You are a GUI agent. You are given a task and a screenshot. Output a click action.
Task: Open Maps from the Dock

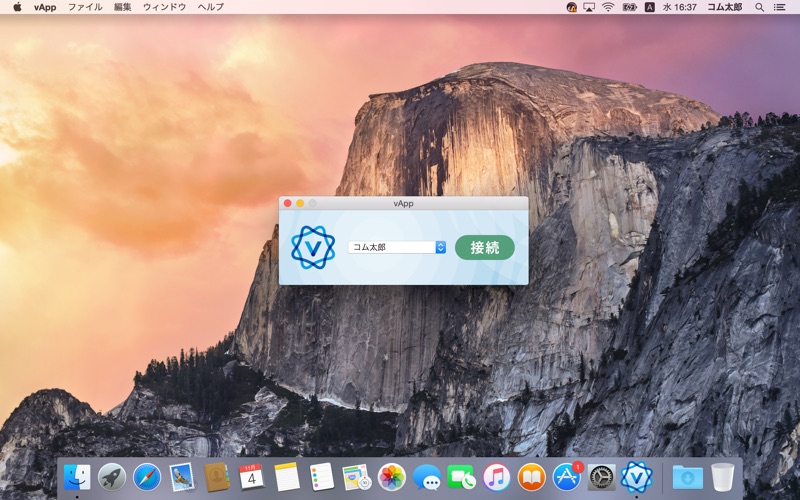pyautogui.click(x=357, y=478)
